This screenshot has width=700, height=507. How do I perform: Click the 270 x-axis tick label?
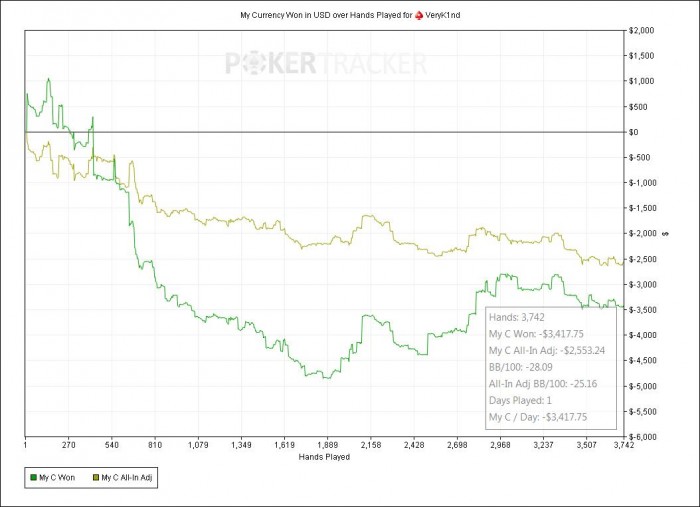(x=68, y=445)
